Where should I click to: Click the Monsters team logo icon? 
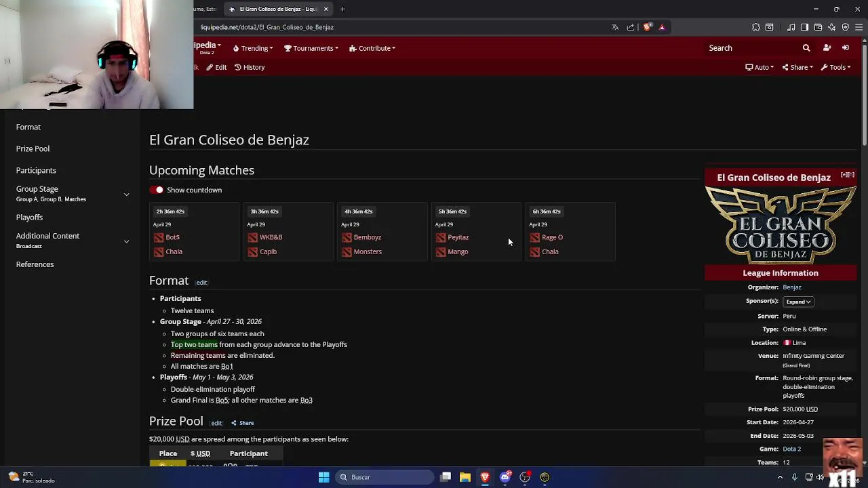click(x=347, y=251)
